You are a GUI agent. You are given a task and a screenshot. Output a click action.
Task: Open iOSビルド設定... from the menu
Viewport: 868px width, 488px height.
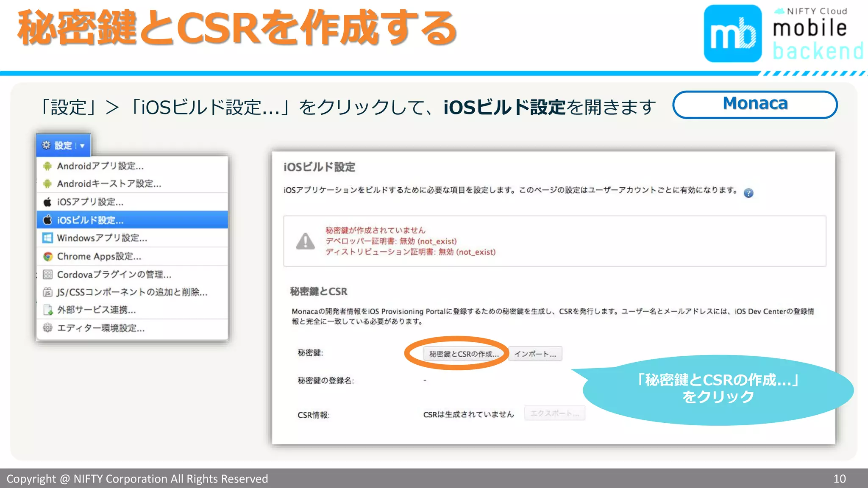tap(132, 220)
